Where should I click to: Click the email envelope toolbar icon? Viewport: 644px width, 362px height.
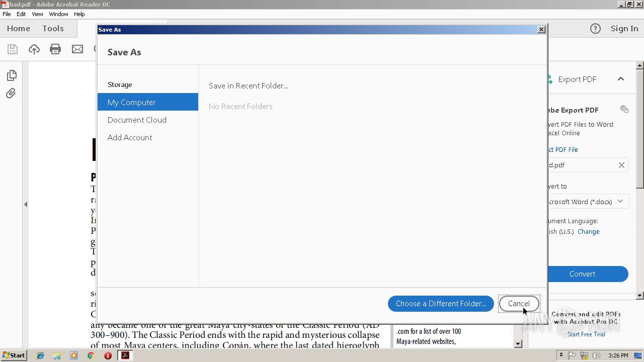coord(77,49)
